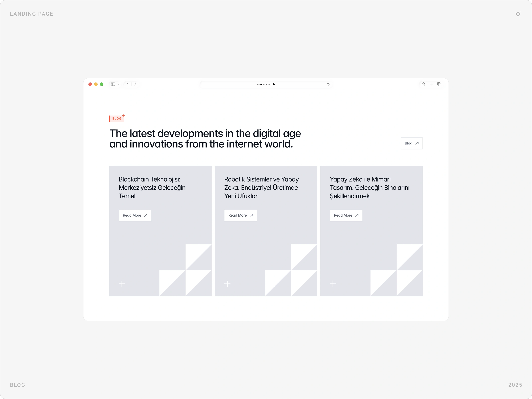The width and height of the screenshot is (532, 399).
Task: Open the Blog button beside the headline
Action: (411, 143)
